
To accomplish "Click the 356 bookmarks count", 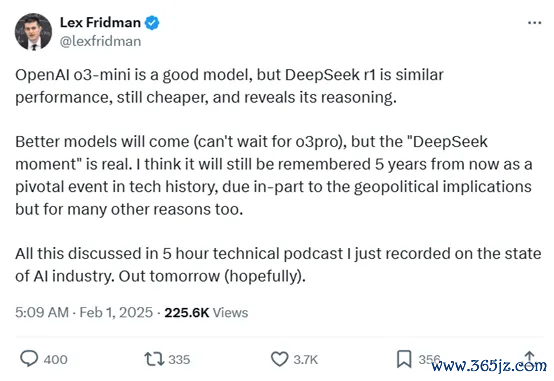I will 429,359.
